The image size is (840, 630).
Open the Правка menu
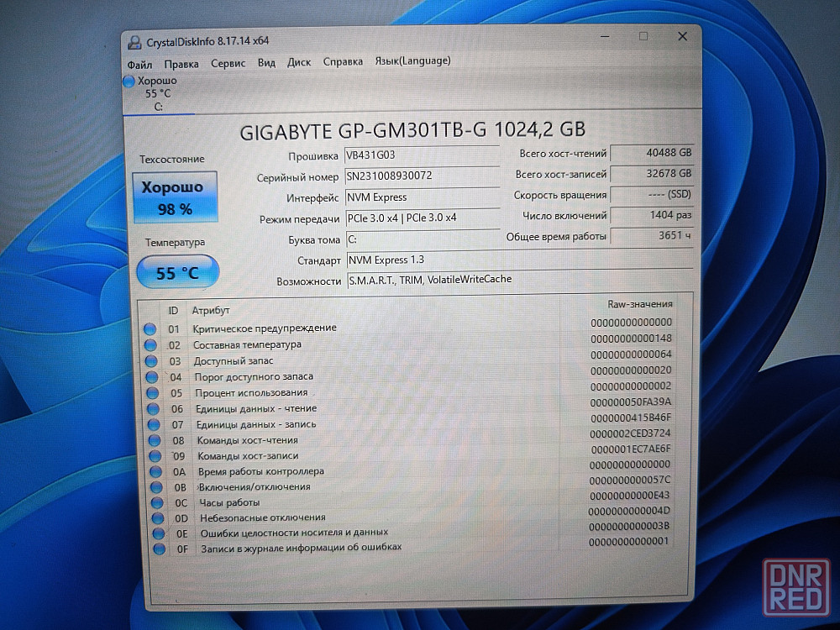(x=181, y=64)
